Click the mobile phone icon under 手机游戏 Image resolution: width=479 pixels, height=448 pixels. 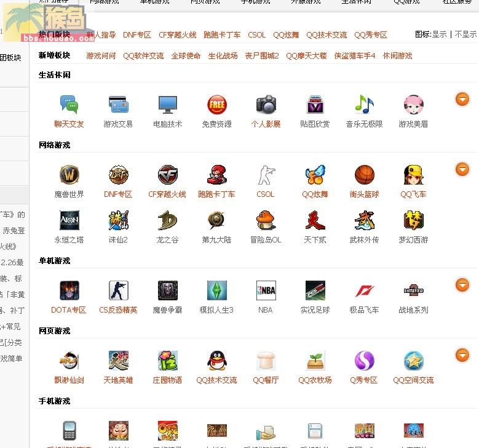(x=69, y=430)
